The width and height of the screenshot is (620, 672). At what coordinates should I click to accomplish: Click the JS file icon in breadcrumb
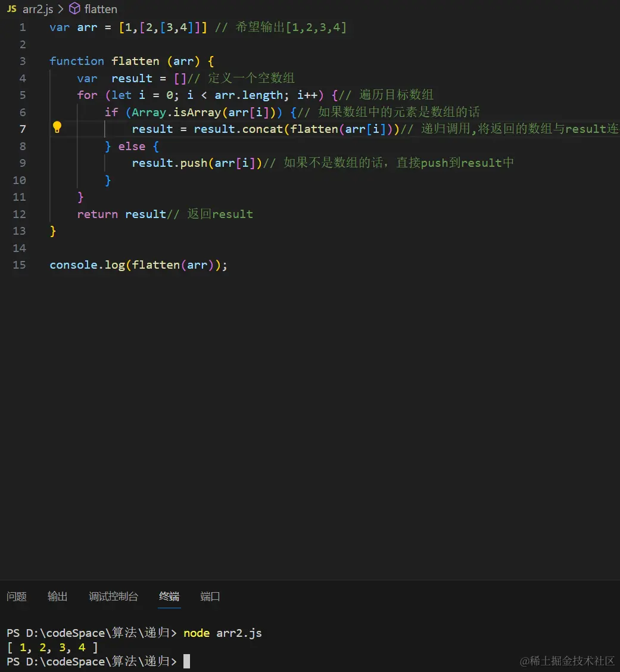click(x=12, y=8)
